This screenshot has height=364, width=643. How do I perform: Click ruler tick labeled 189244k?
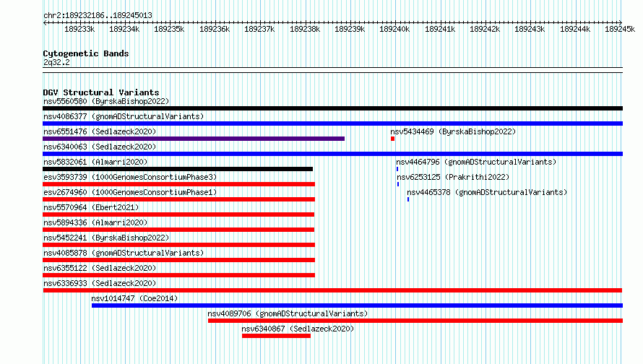[x=575, y=29]
